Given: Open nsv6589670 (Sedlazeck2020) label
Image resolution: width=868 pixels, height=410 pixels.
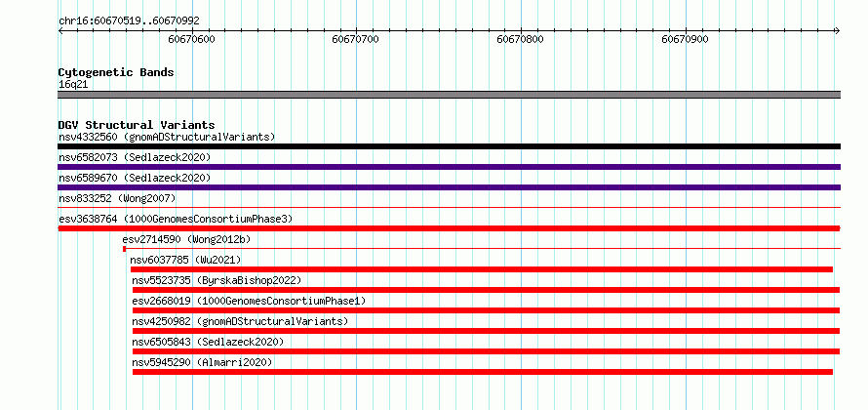Looking at the screenshot, I should pyautogui.click(x=135, y=178).
